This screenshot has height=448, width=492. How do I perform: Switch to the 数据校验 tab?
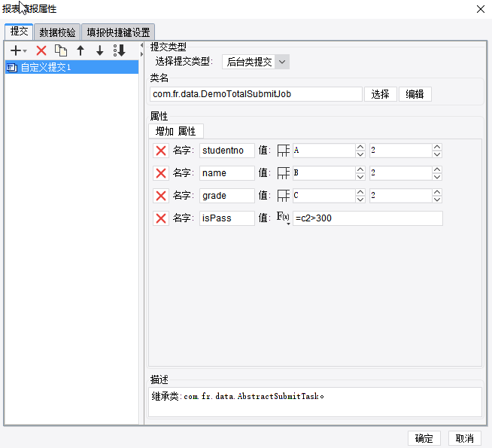pyautogui.click(x=57, y=32)
